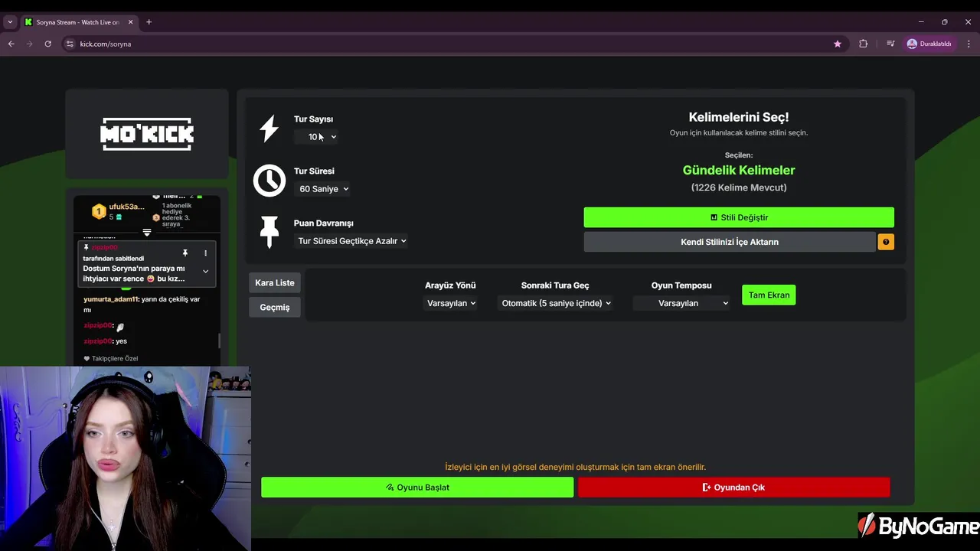Click the MO'KICK logo
980x551 pixels.
click(147, 134)
